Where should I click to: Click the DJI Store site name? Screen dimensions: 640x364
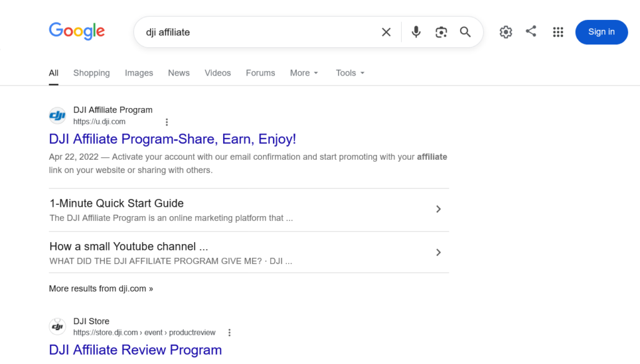point(91,321)
